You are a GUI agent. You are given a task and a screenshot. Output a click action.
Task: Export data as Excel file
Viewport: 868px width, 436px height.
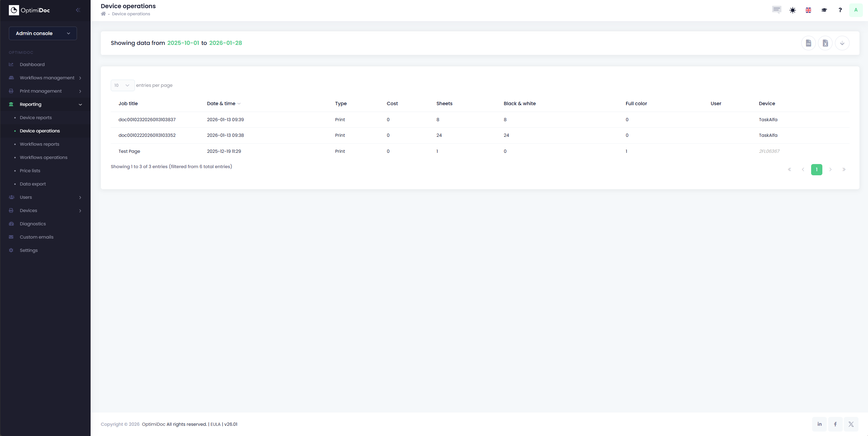(825, 43)
